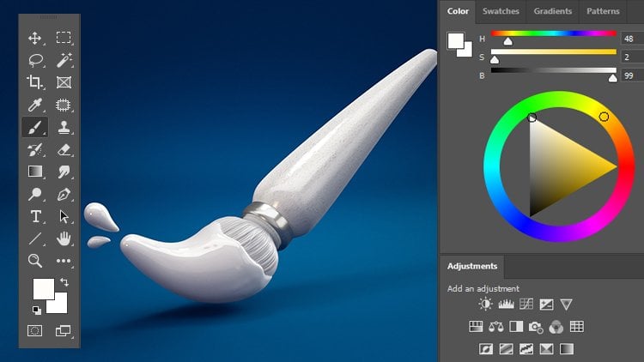This screenshot has height=362, width=644.
Task: Click the S saturation slider handle
Action: click(x=495, y=60)
